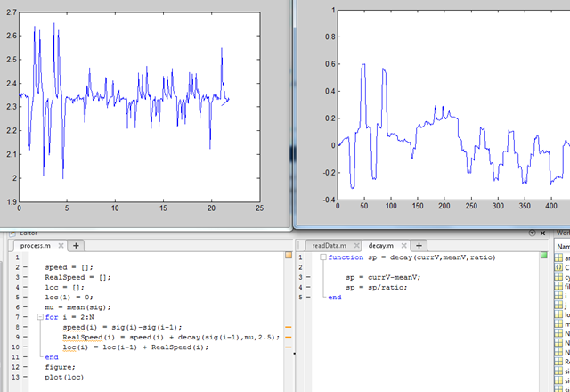The height and width of the screenshot is (392, 570).
Task: Toggle breakpoint on line 5 of decay.m
Action: [x=308, y=297]
